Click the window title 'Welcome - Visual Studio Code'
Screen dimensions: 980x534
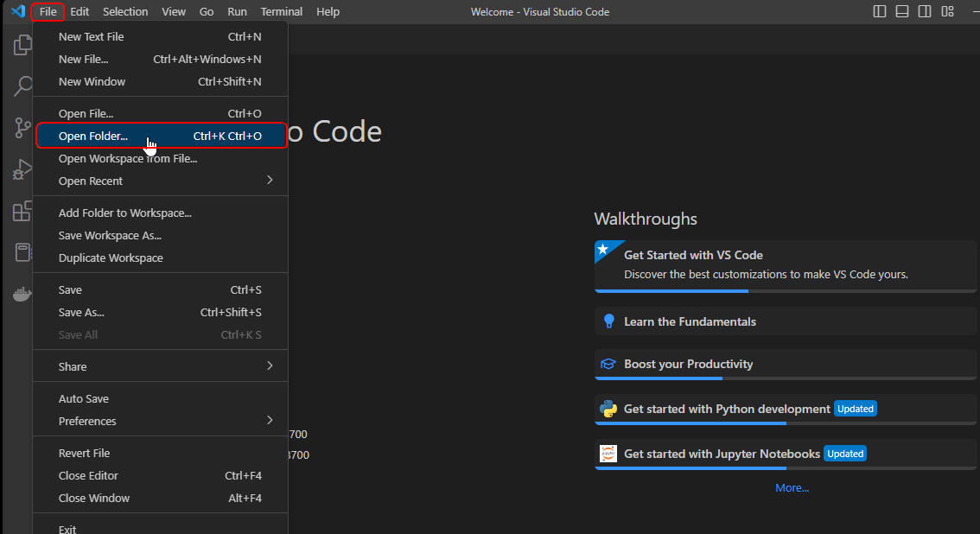coord(540,12)
